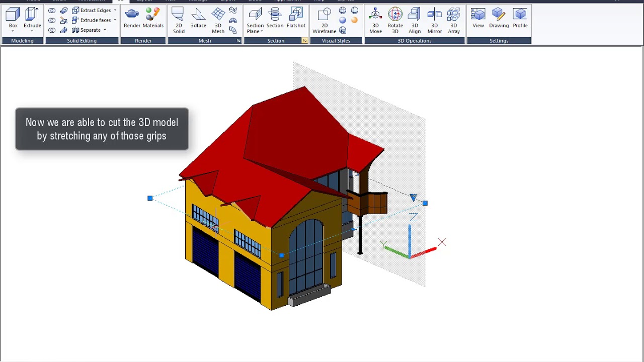Click the Extrude tool icon

(32, 18)
